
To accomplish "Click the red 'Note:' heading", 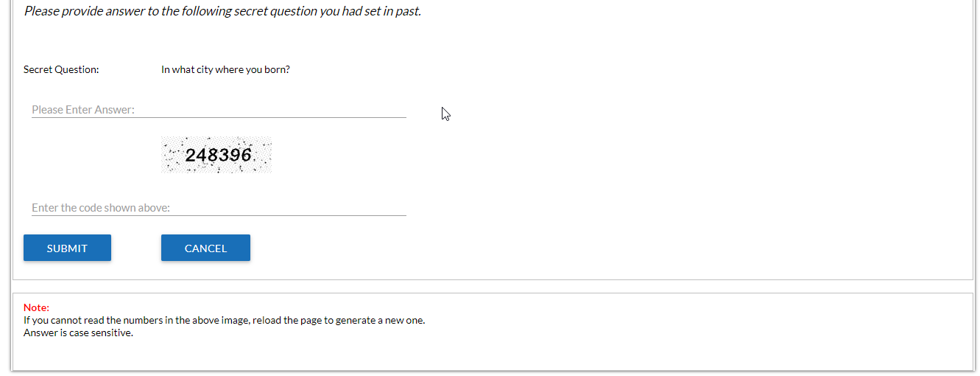I will click(36, 307).
